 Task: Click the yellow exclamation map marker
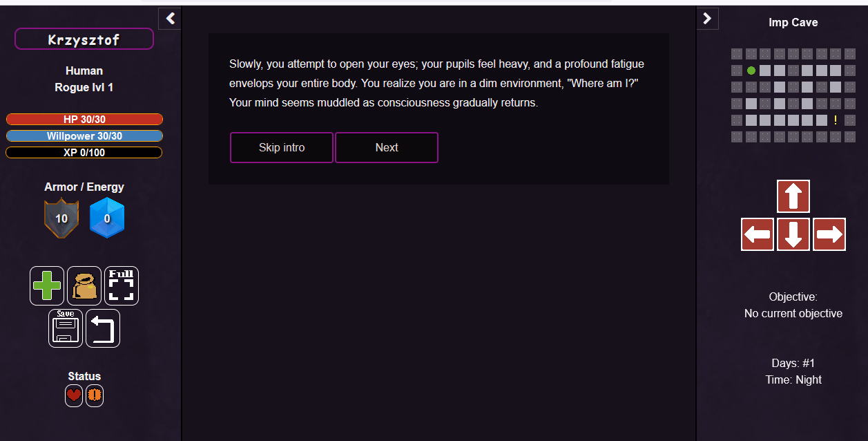(x=836, y=120)
